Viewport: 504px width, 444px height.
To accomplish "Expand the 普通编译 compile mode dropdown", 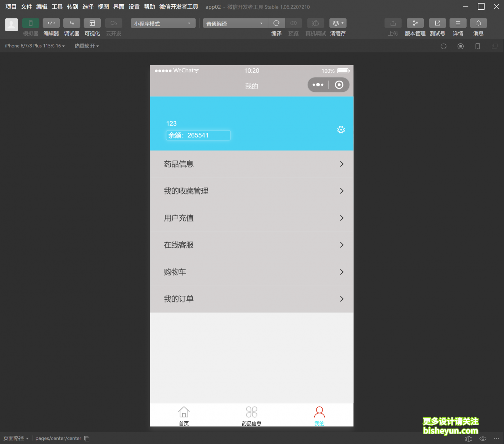I will click(235, 23).
